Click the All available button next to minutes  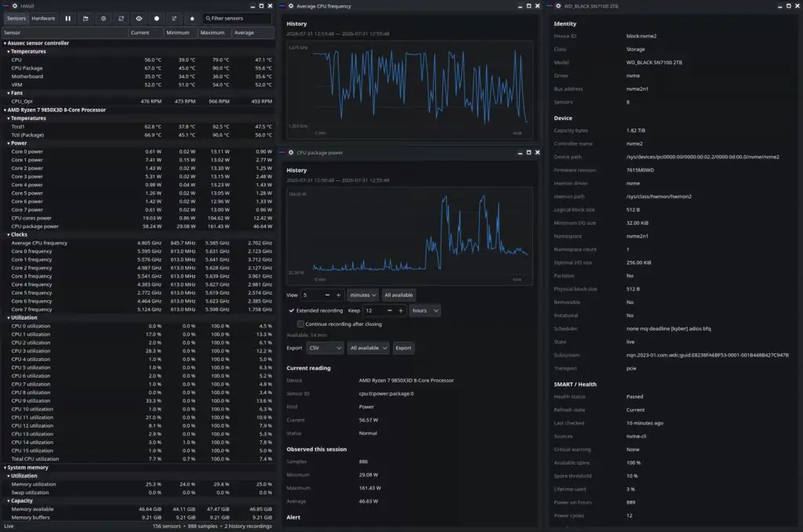tap(398, 295)
